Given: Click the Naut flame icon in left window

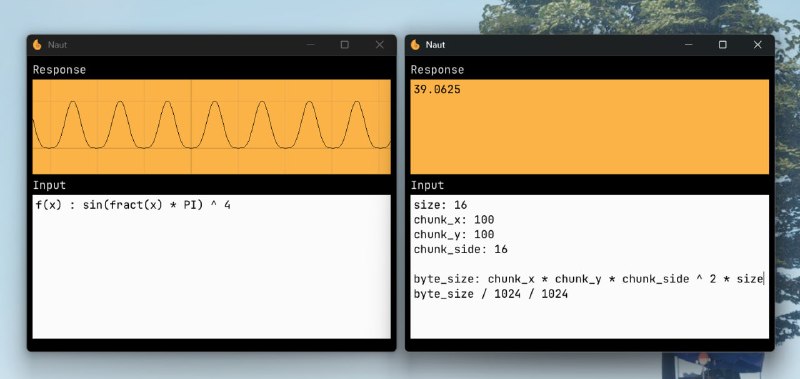Looking at the screenshot, I should [x=37, y=45].
